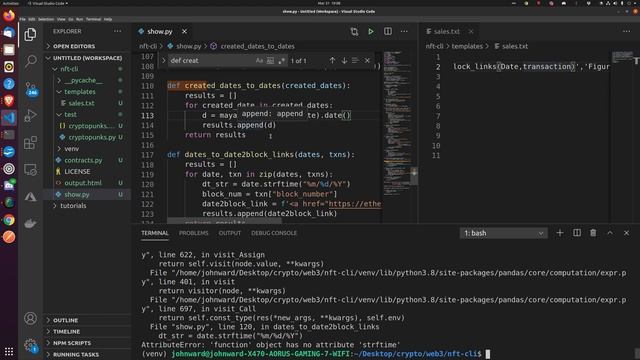Create a new terminal with plus icon
This screenshot has width=640, height=360.
(x=560, y=233)
